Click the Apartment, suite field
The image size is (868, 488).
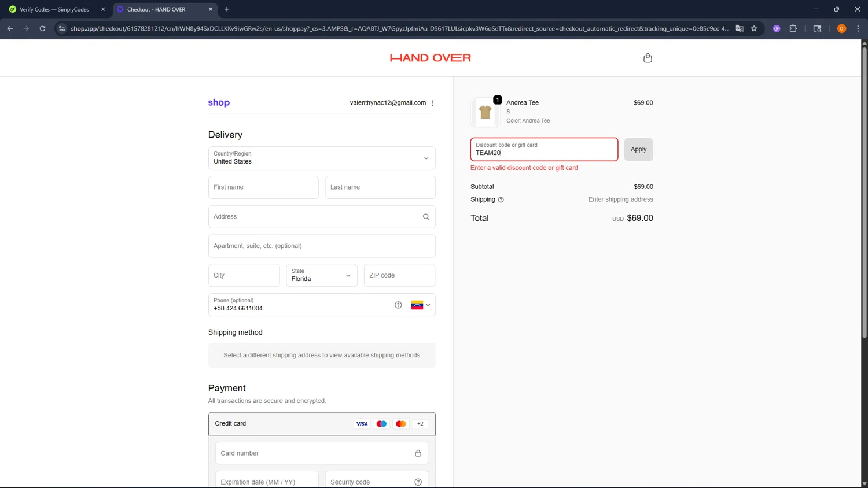322,246
